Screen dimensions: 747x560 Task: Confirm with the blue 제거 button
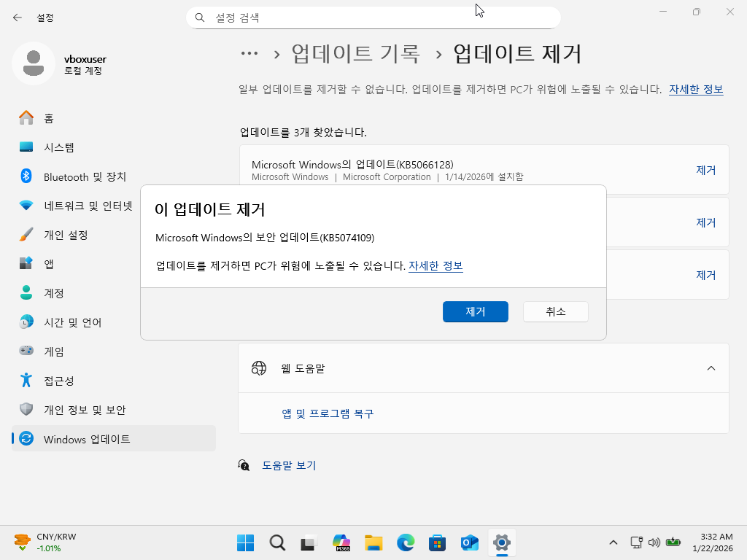pyautogui.click(x=476, y=311)
